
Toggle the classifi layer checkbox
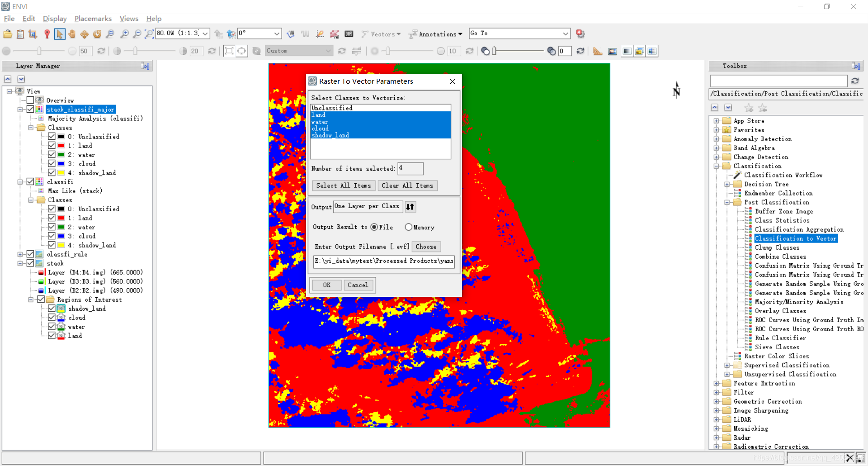(30, 181)
